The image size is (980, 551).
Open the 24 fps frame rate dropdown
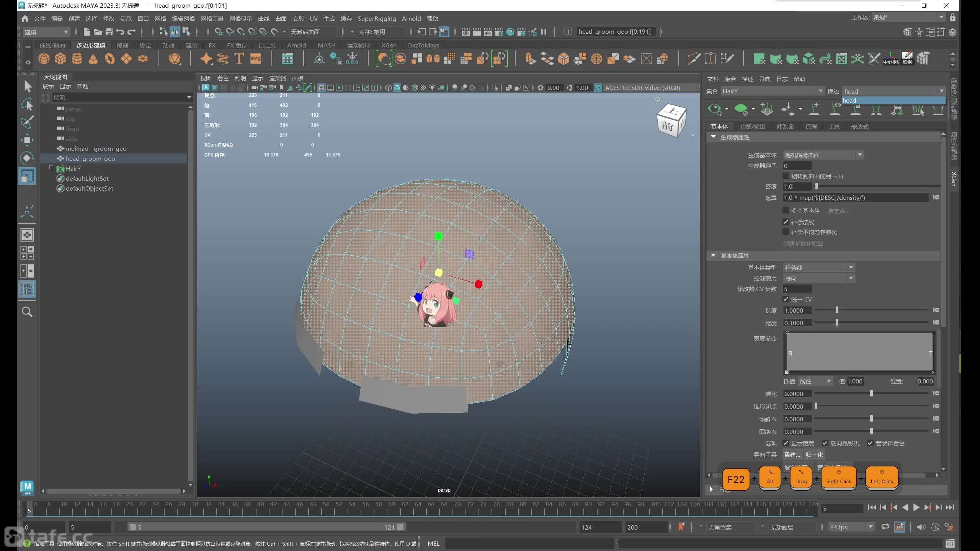pyautogui.click(x=851, y=527)
